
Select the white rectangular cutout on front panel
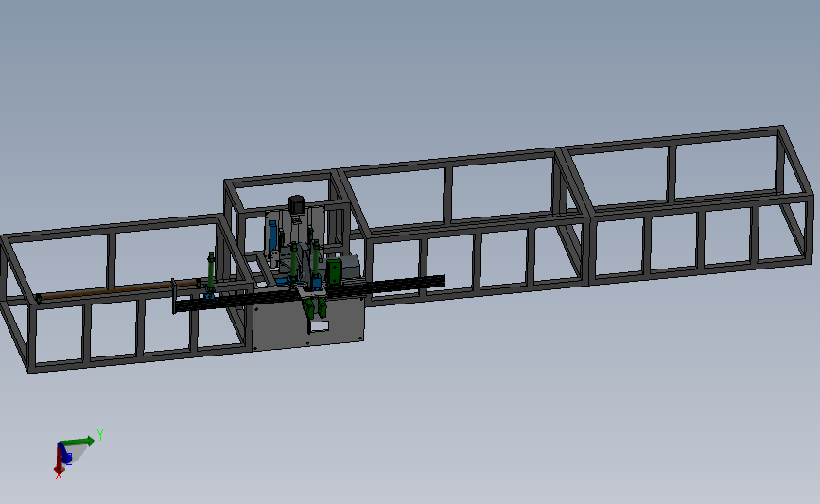(x=319, y=327)
